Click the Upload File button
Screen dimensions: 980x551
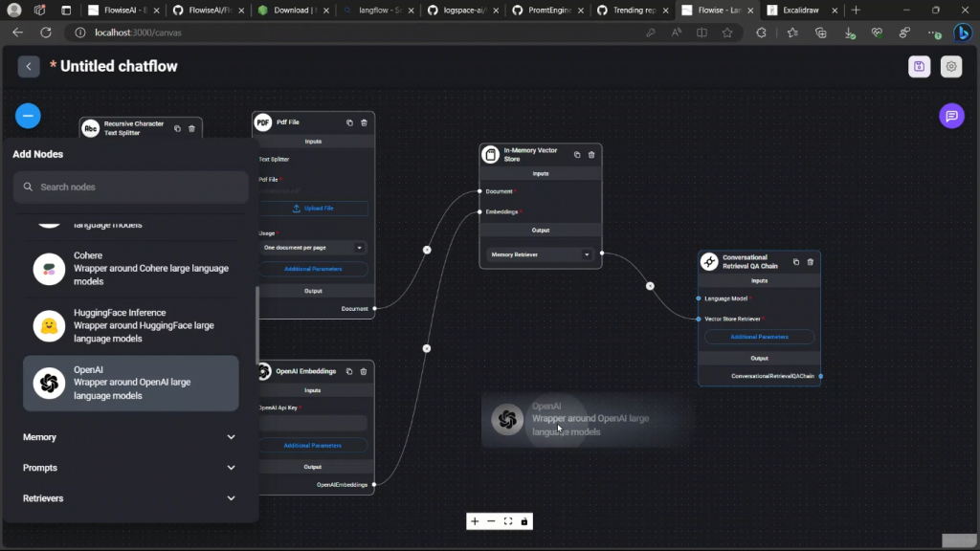click(x=313, y=208)
